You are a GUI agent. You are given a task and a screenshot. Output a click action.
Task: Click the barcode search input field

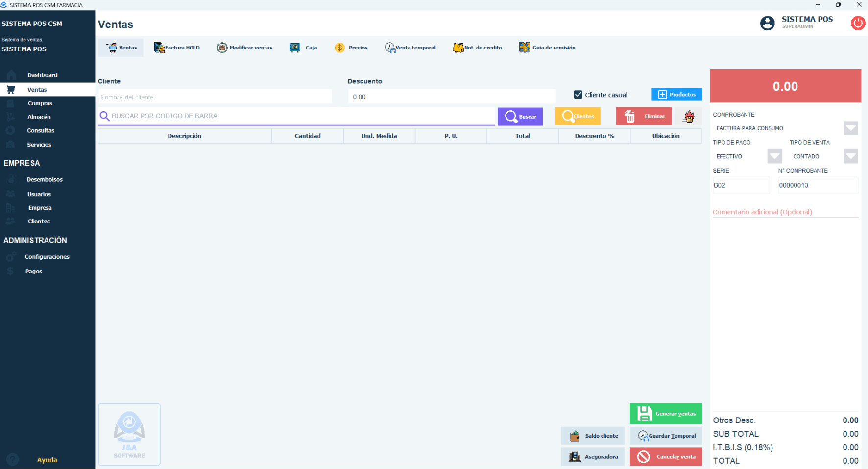[297, 116]
